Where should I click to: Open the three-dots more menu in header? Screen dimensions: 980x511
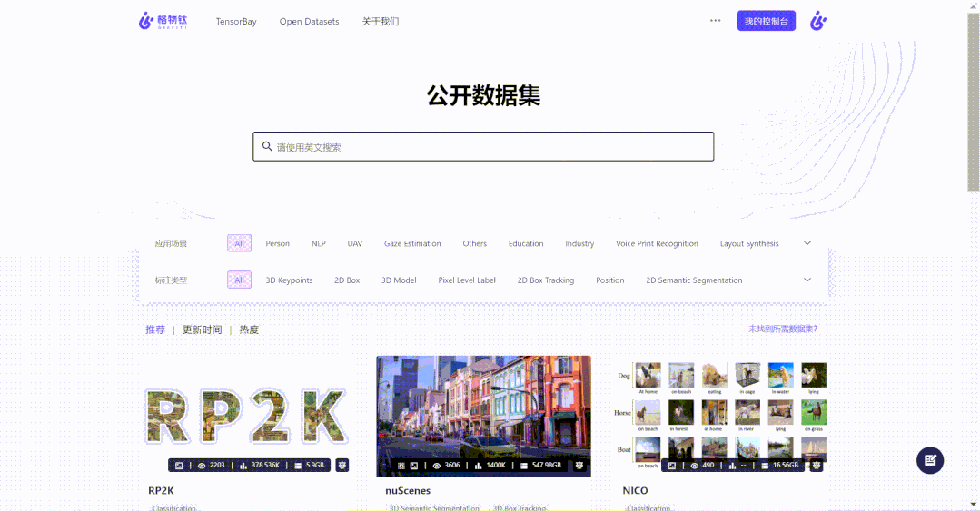click(x=715, y=21)
